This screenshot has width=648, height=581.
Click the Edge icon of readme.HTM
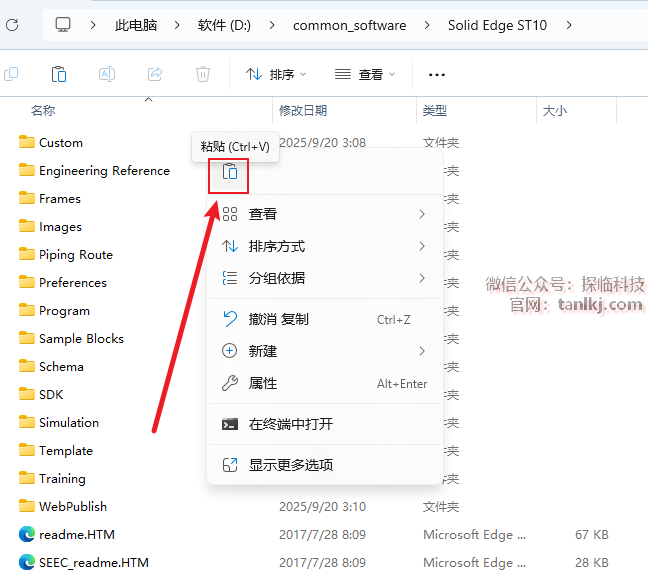point(27,534)
